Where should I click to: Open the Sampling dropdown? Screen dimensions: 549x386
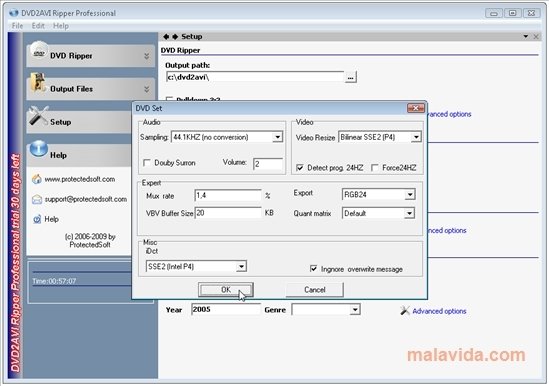278,137
